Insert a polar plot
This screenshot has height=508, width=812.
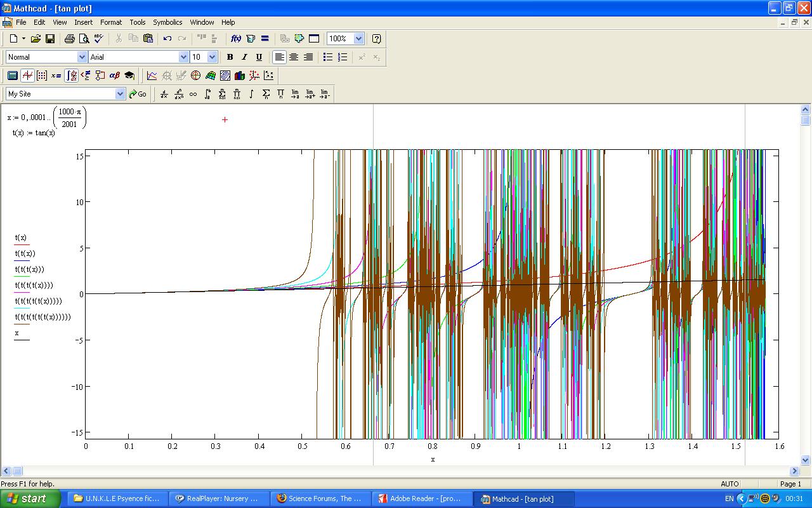(x=195, y=76)
